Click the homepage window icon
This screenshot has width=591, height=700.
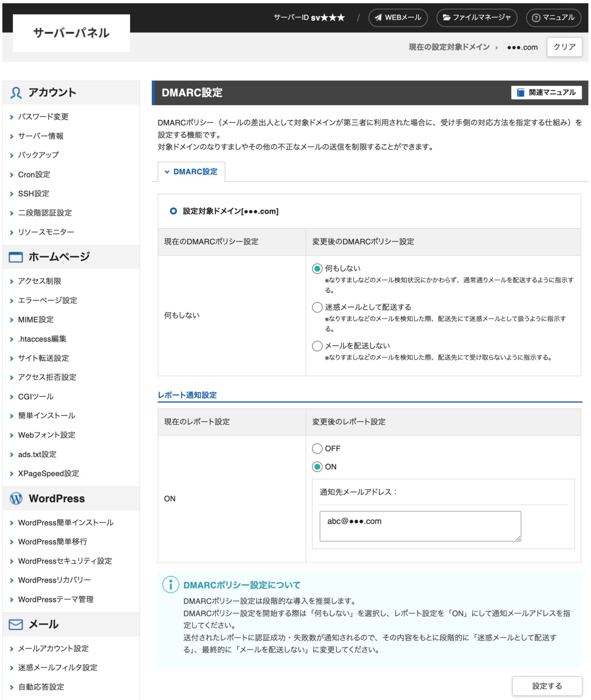[x=16, y=257]
